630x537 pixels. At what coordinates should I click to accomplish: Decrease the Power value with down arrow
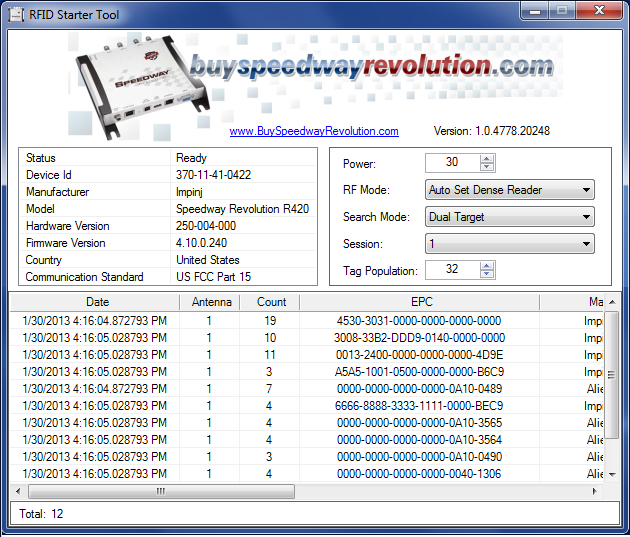[487, 167]
